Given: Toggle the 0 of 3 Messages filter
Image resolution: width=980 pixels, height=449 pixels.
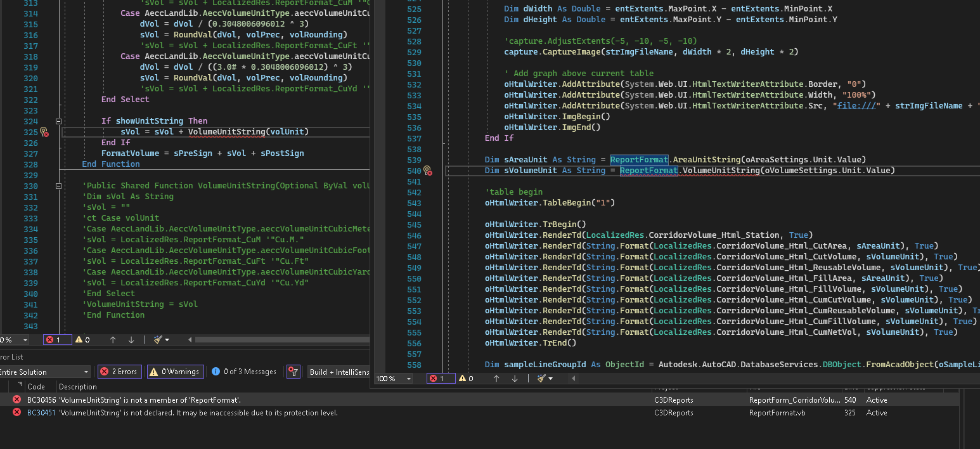Looking at the screenshot, I should pos(243,372).
